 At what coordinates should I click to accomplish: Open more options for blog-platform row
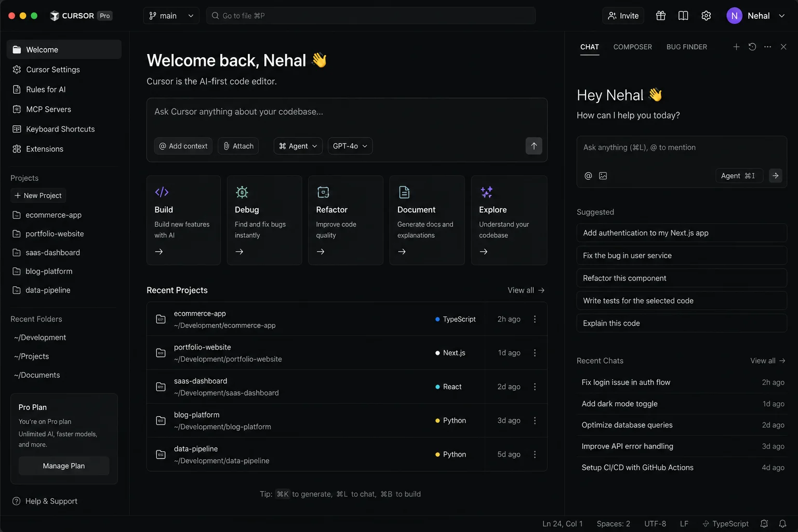point(535,420)
